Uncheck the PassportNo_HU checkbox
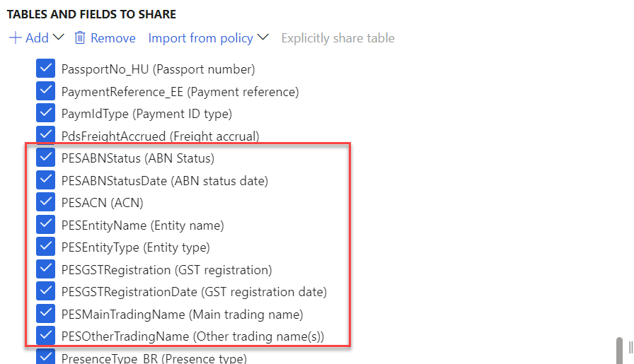 tap(46, 69)
